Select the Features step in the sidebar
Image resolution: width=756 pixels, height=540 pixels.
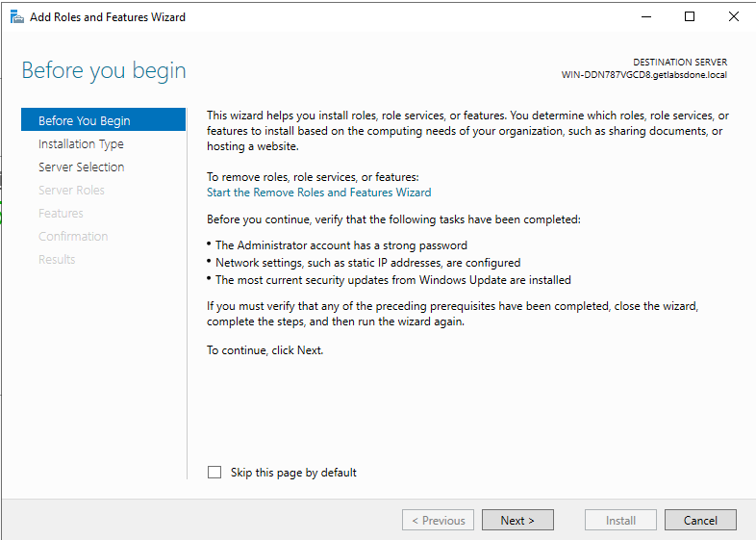[61, 214]
